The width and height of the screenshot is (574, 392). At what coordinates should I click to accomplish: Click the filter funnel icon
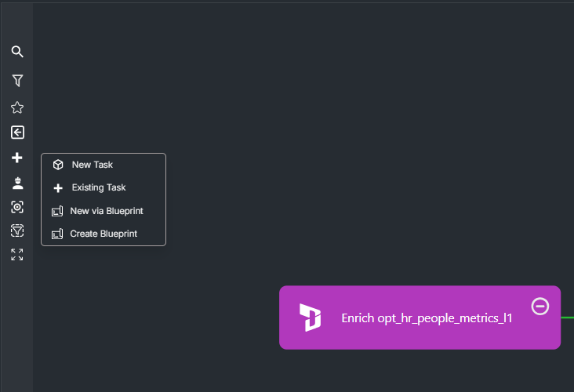[x=17, y=81]
